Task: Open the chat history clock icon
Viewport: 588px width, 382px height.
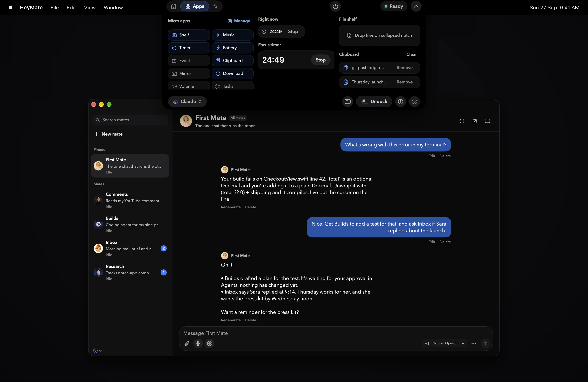Action: (x=461, y=121)
